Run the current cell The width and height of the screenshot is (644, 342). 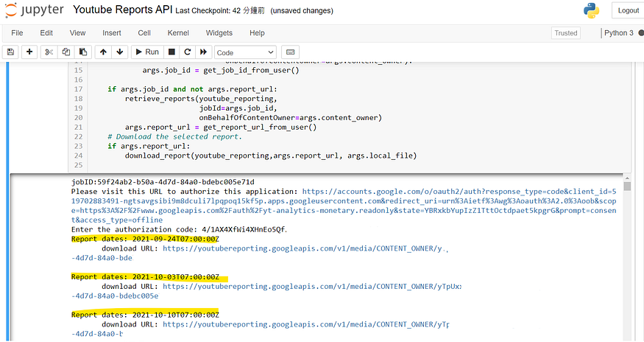click(147, 52)
